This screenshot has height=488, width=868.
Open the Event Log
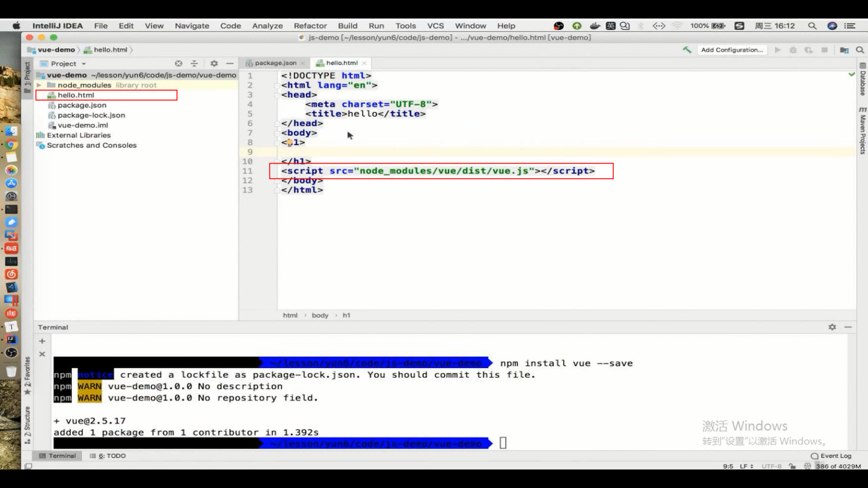pos(831,455)
